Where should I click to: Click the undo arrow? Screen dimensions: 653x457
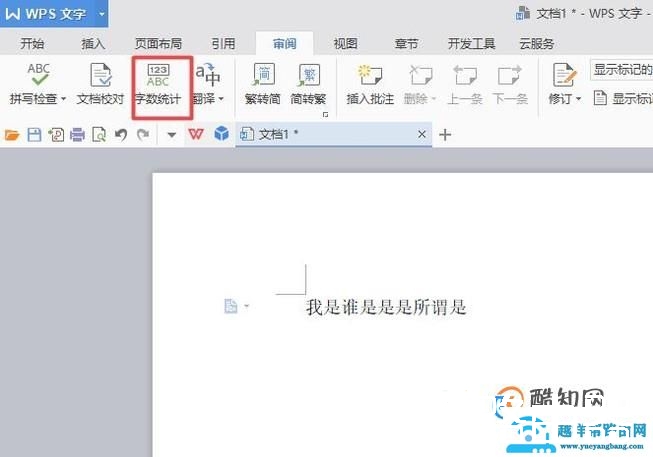click(x=121, y=135)
